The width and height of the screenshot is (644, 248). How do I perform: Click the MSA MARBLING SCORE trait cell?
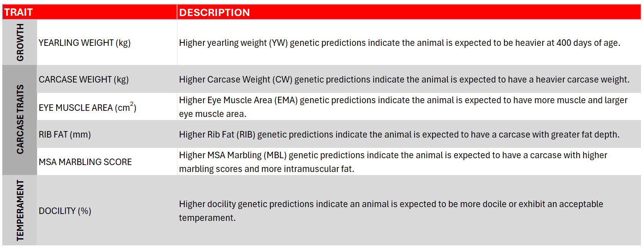85,162
